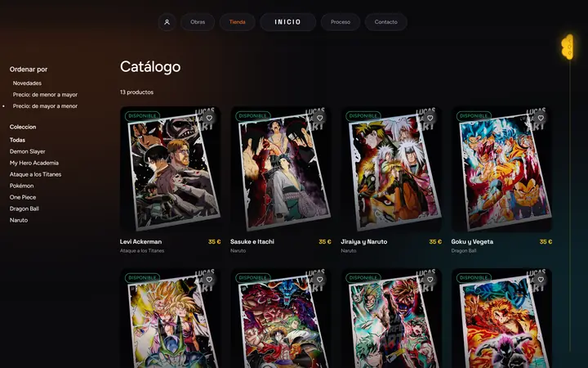
Task: Filter by Demon Slayer collection
Action: tap(28, 151)
